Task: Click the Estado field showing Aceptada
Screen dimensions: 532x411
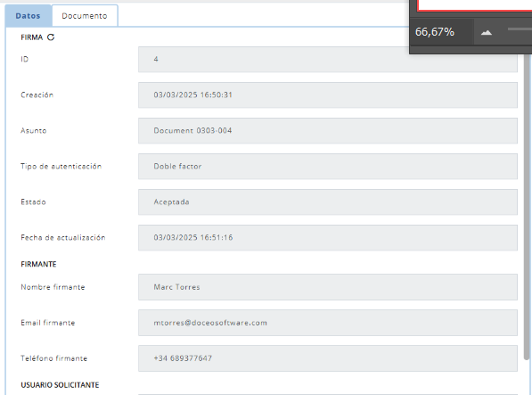Action: coord(327,202)
